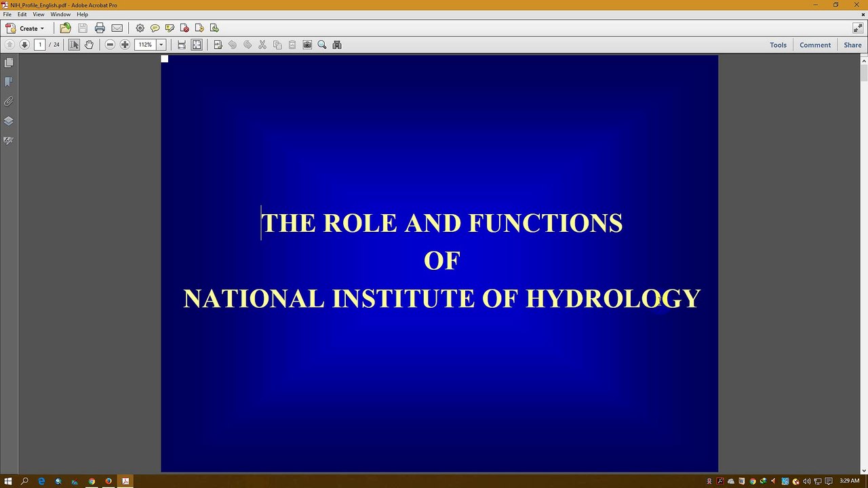Select the highlight text tool
This screenshot has height=488, width=868.
170,28
